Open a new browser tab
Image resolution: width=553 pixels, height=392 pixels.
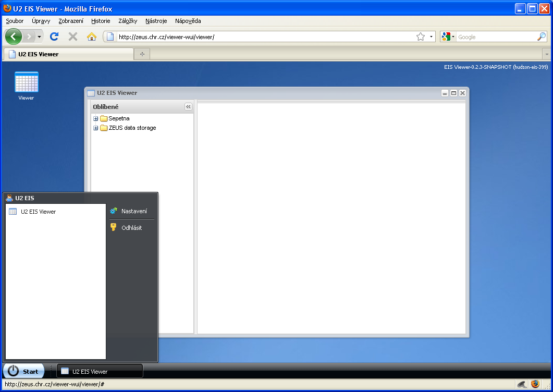pos(142,54)
